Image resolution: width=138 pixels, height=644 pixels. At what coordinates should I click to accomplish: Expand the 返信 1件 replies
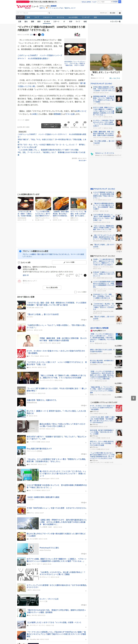(26, 275)
